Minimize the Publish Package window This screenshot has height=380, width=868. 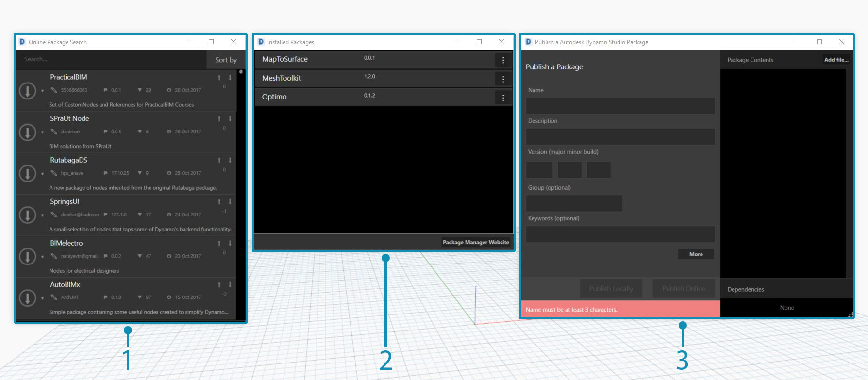click(x=797, y=42)
